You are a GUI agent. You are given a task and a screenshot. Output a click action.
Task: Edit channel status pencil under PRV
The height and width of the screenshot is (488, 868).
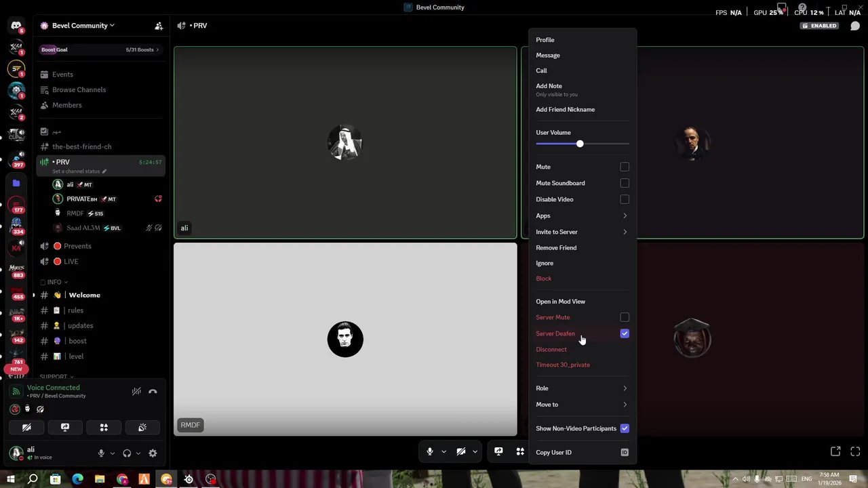[104, 171]
